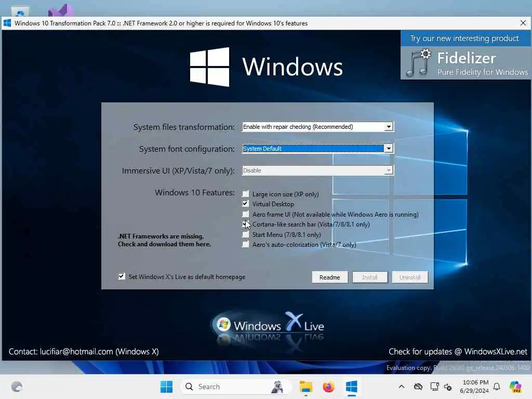
Task: Select the Transformation Pack taskbar icon
Action: coord(352,387)
